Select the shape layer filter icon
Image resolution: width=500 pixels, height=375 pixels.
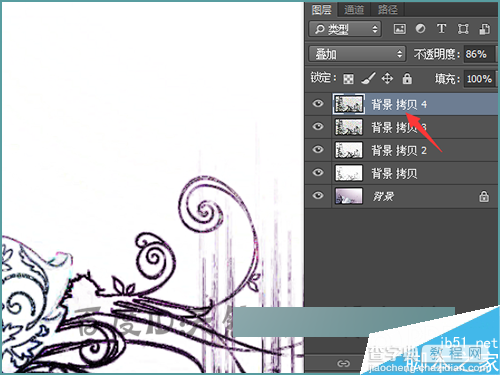[x=463, y=29]
